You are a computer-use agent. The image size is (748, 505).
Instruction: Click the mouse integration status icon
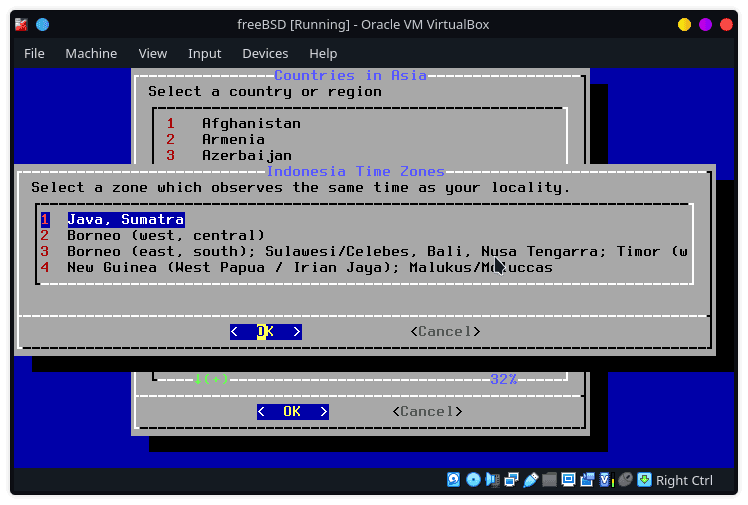[625, 480]
